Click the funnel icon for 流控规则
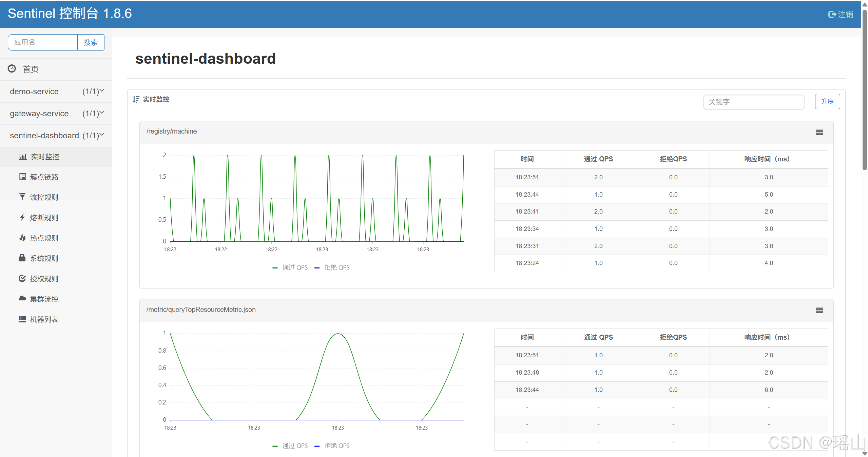Viewport: 868px width, 457px height. [22, 197]
